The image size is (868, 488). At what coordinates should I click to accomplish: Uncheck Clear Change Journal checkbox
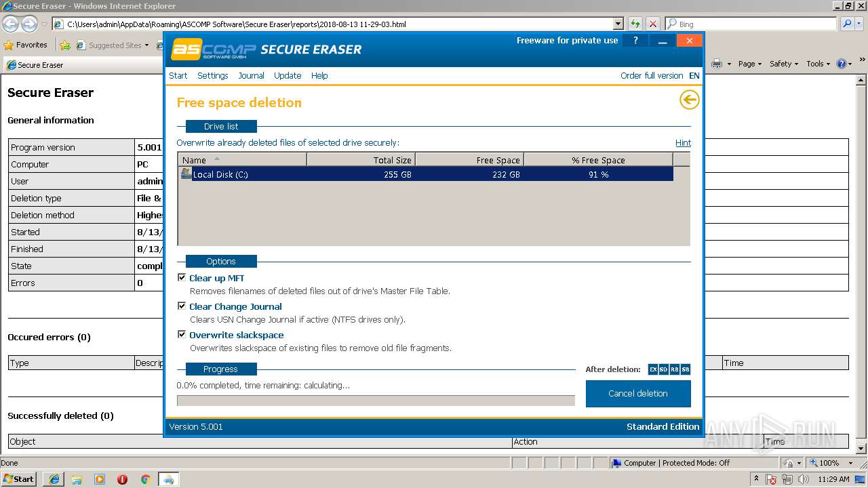(x=182, y=306)
